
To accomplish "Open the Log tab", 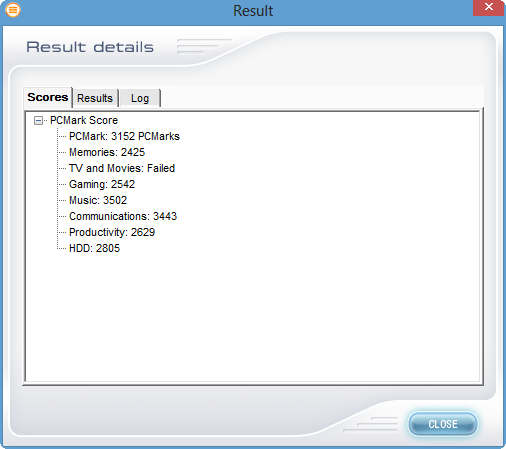I will 140,98.
